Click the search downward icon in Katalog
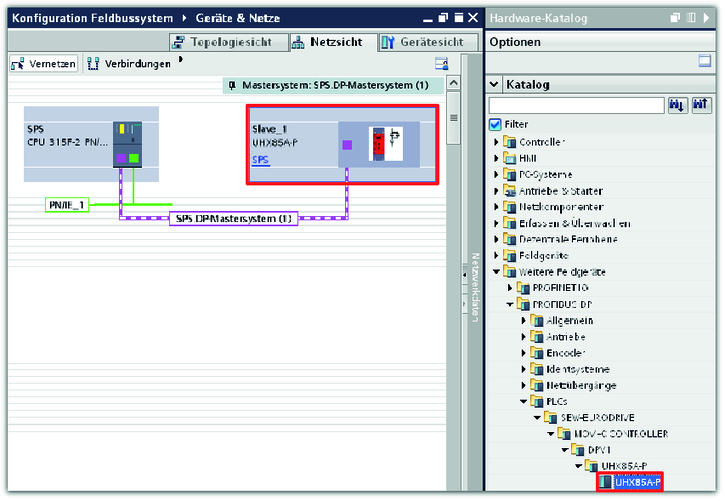 (678, 105)
